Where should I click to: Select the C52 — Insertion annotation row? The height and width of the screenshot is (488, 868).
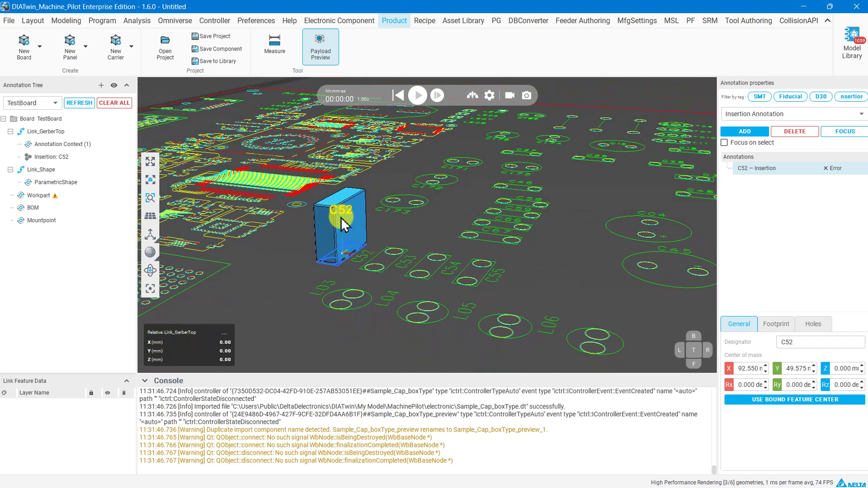click(800, 168)
